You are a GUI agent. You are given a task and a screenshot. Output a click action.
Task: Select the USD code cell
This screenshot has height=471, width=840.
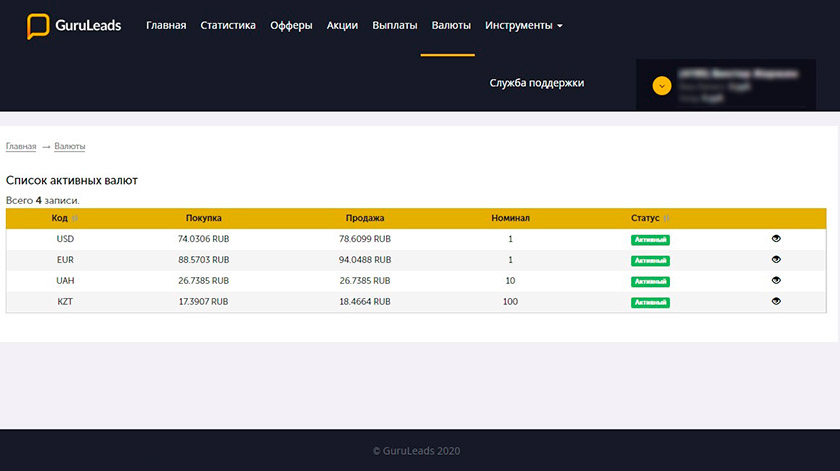[x=65, y=238]
